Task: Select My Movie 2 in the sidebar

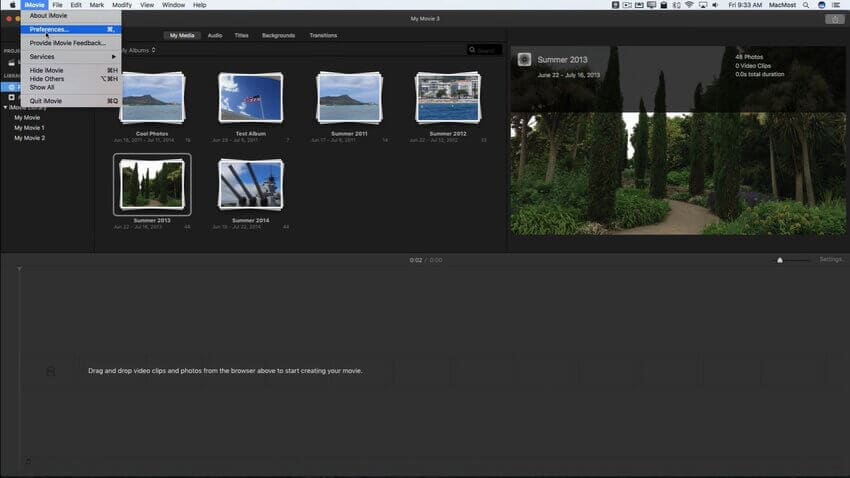Action: click(x=29, y=138)
